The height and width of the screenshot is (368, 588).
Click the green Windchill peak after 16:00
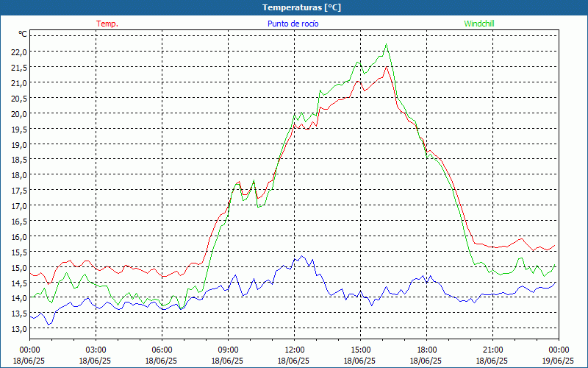click(x=387, y=44)
